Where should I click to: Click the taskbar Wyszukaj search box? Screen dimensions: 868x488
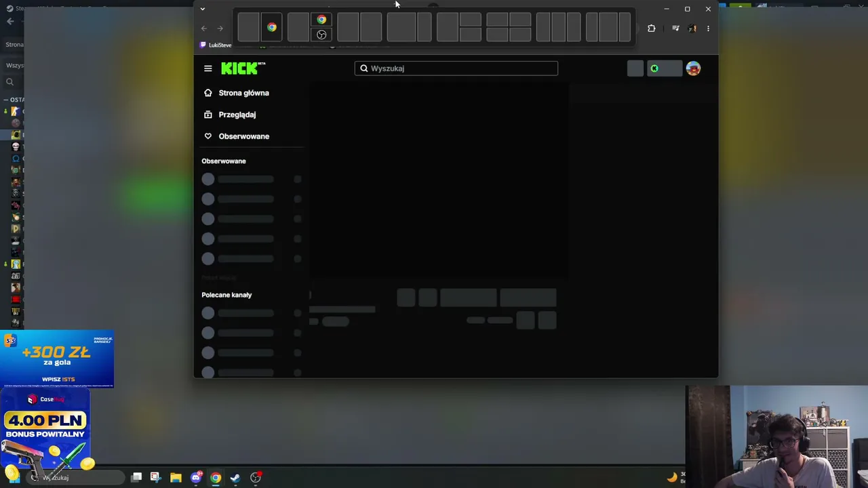coord(76,477)
